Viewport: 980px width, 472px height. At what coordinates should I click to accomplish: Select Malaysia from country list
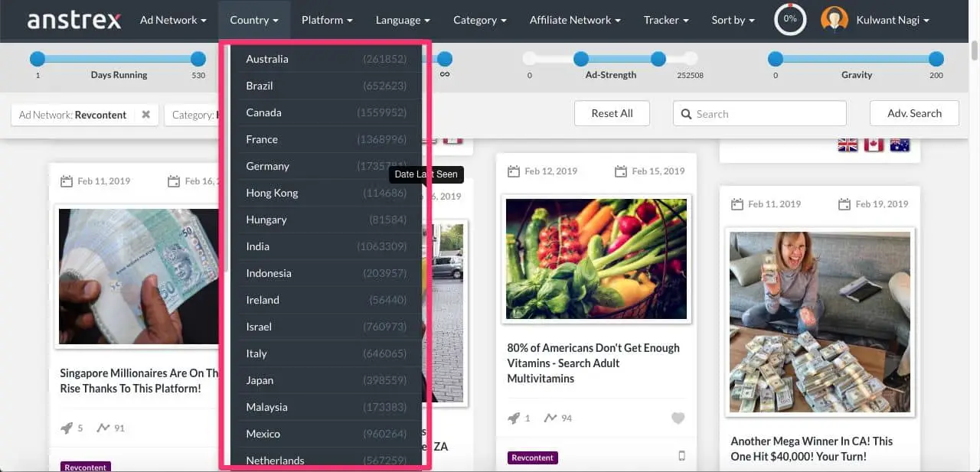tap(326, 407)
